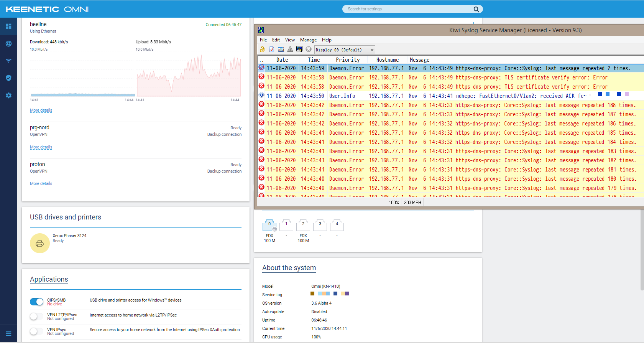Open the Wi-Fi icon in sidebar

(x=8, y=61)
